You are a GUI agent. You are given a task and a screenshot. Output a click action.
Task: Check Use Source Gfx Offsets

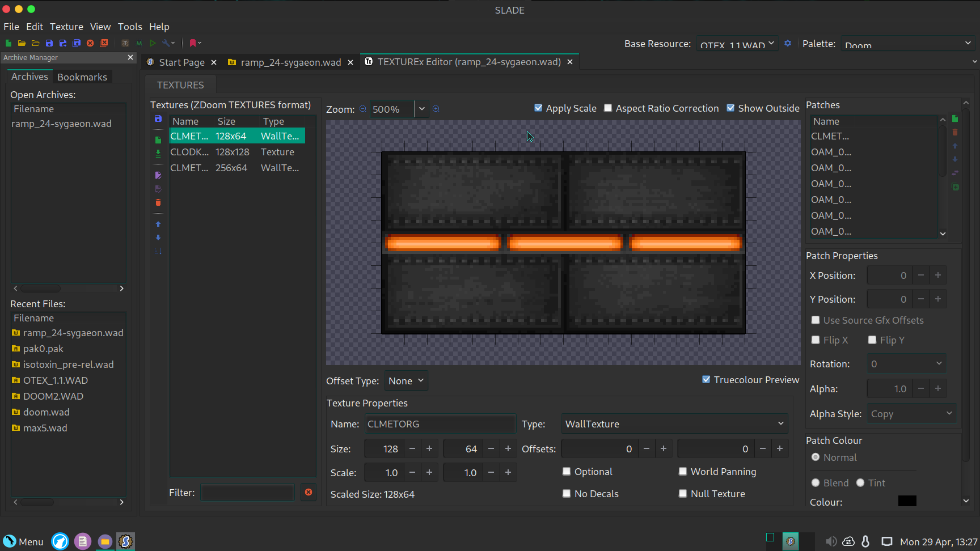click(816, 320)
